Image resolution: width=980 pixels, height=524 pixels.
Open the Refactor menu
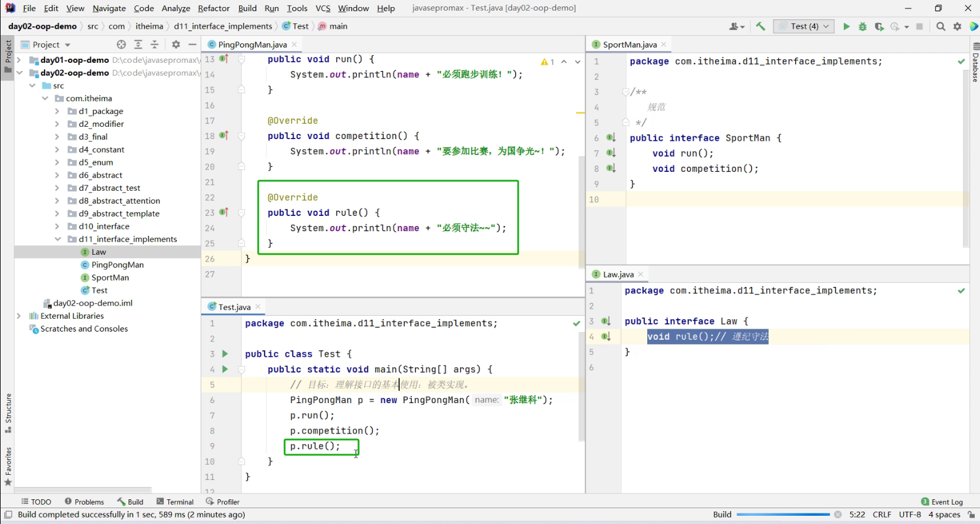pyautogui.click(x=214, y=8)
